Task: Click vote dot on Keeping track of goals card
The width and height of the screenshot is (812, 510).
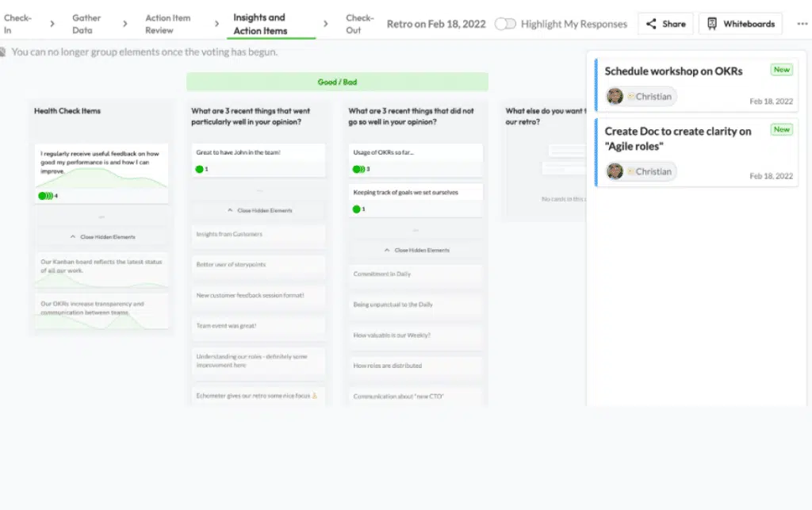Action: pyautogui.click(x=356, y=209)
